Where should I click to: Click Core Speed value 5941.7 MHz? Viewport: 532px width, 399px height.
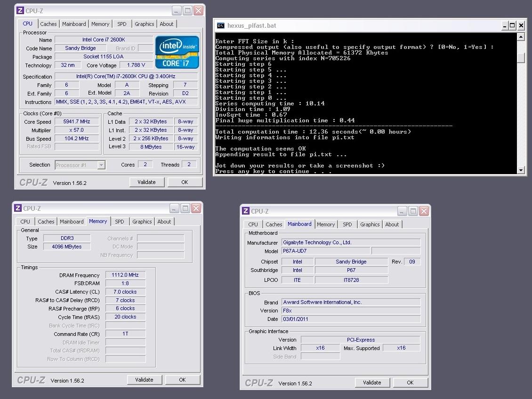77,121
